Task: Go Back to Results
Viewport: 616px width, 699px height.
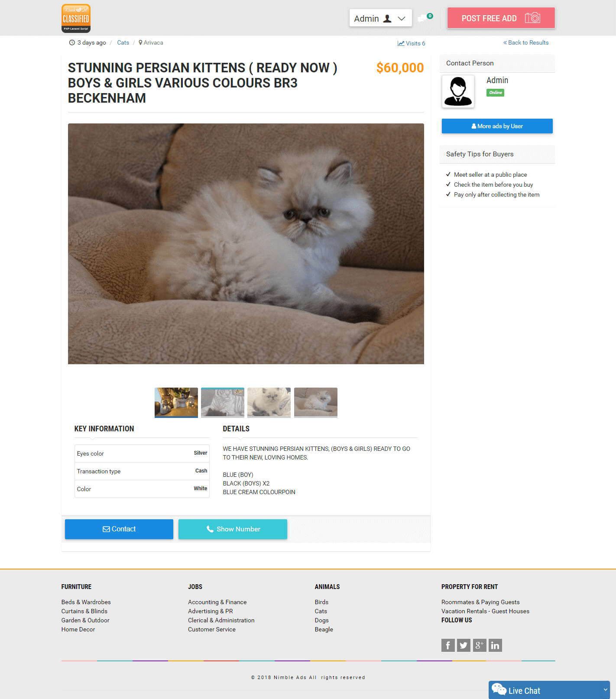Action: (526, 42)
